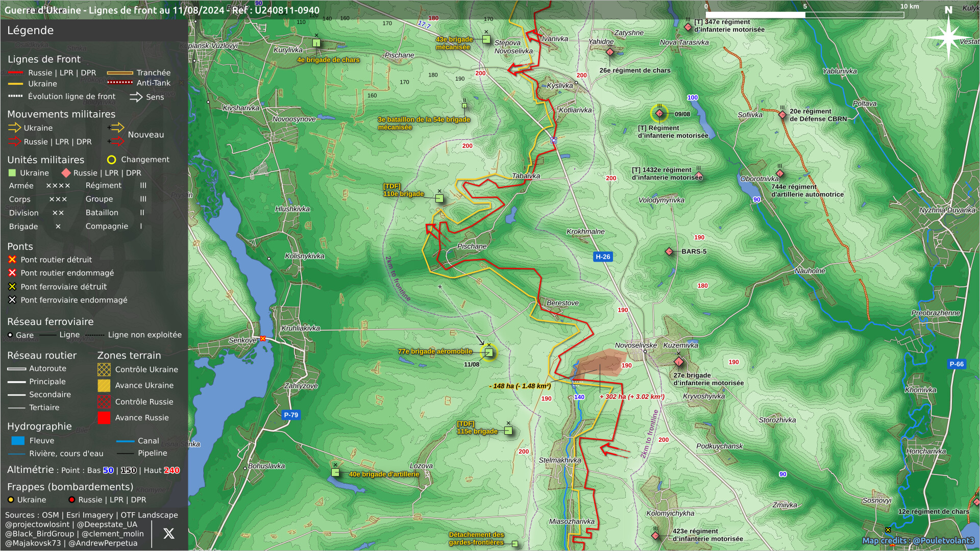Click the +302 ha Russian advance annotation

(631, 396)
